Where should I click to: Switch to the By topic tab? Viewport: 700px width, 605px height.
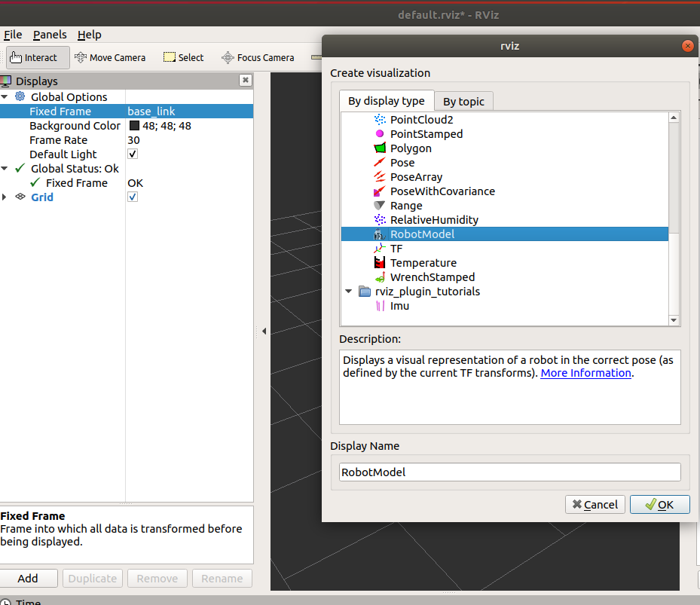pyautogui.click(x=463, y=102)
